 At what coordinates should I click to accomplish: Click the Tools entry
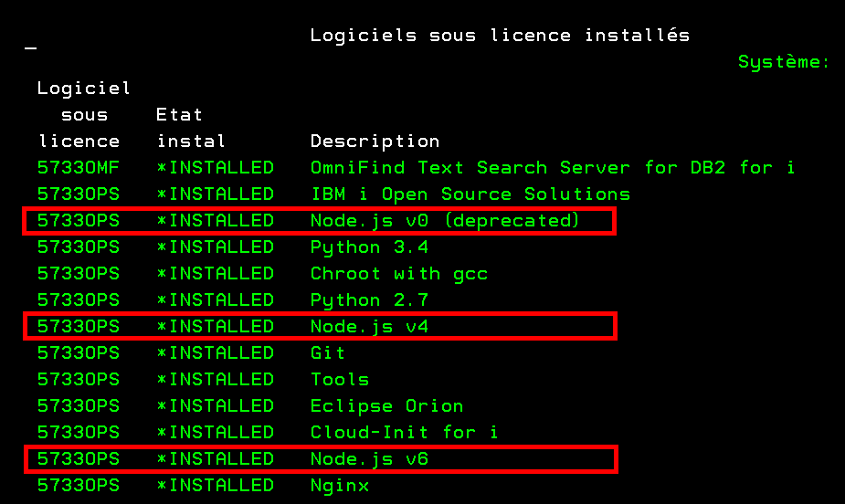[340, 380]
